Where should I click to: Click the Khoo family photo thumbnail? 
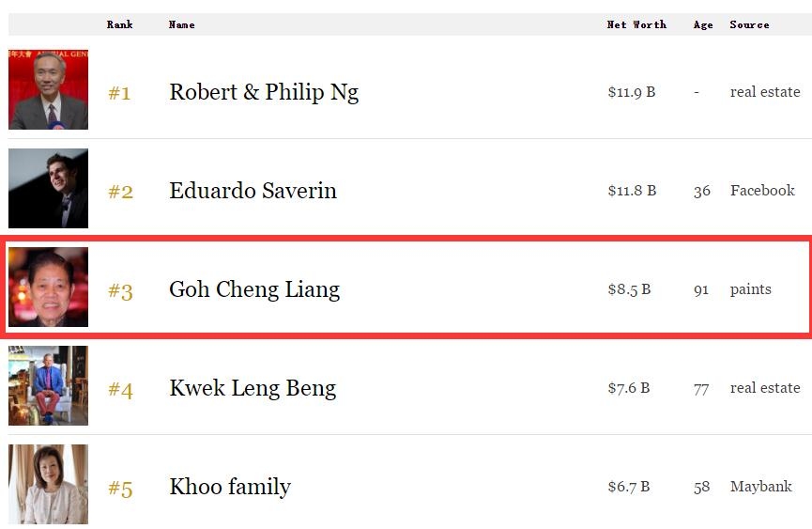(x=48, y=485)
